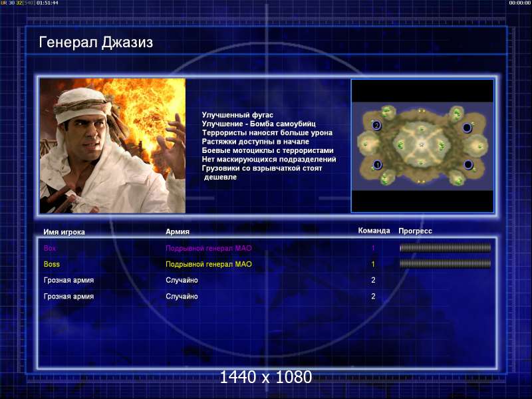Click the start position marker numbered 1
This screenshot has height=399, width=532.
[x=377, y=165]
